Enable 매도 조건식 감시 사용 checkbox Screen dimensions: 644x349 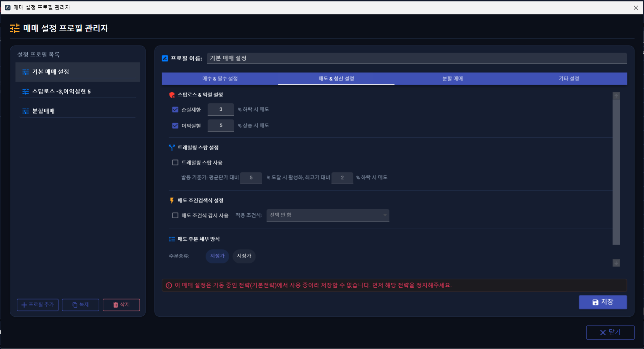175,215
